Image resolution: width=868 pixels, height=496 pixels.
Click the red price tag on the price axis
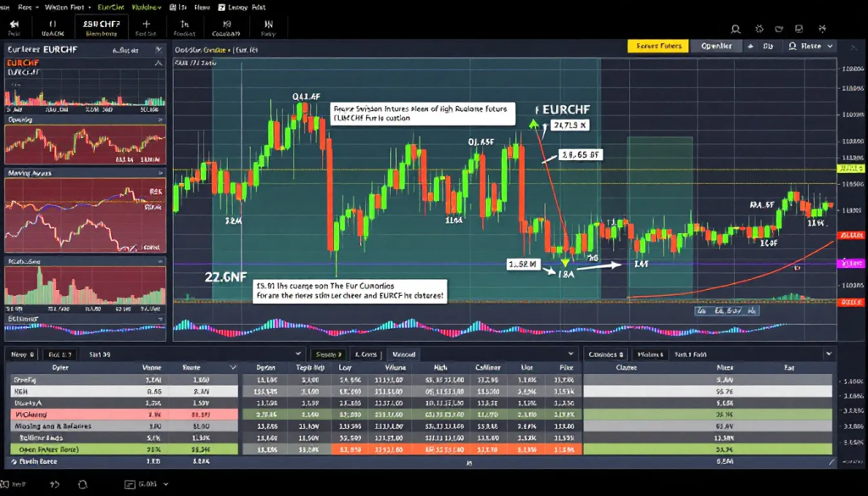point(851,236)
